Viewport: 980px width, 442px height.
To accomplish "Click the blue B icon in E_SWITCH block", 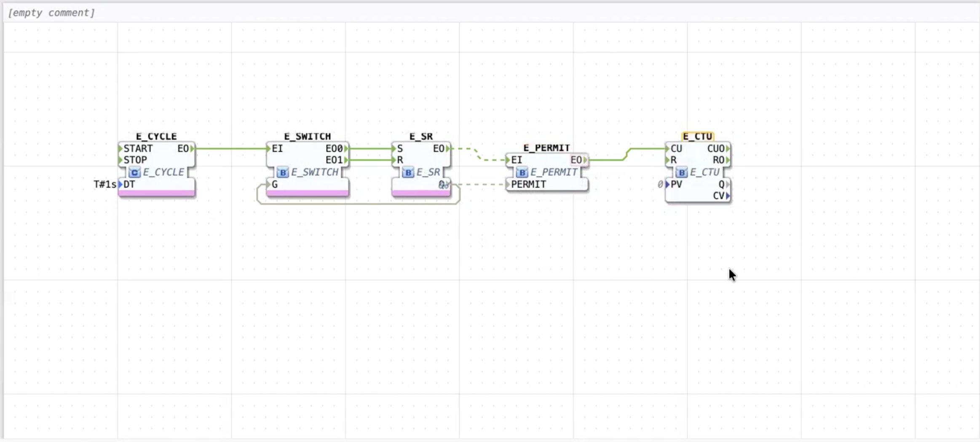I will [283, 172].
